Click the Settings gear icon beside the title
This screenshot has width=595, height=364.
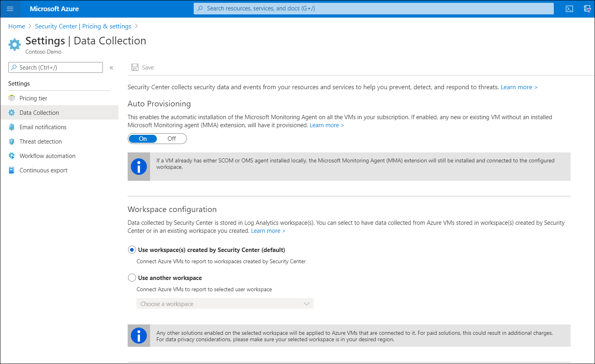pyautogui.click(x=14, y=44)
